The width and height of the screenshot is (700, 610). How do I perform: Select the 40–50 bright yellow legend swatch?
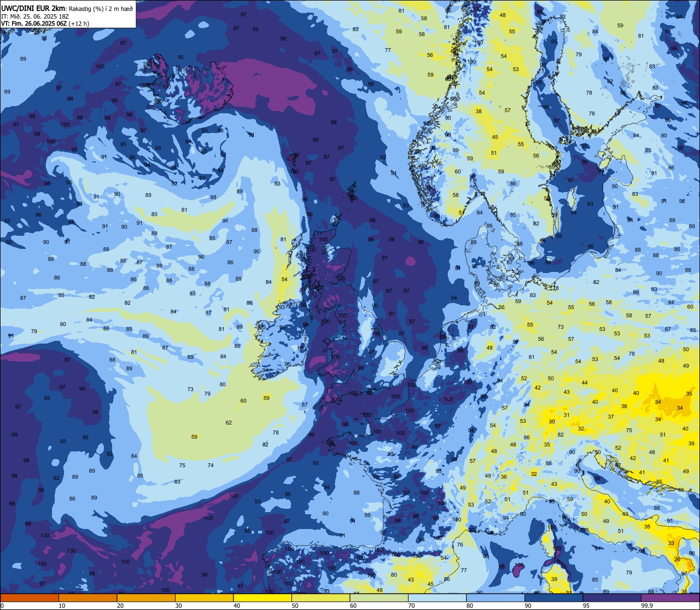coord(262,597)
